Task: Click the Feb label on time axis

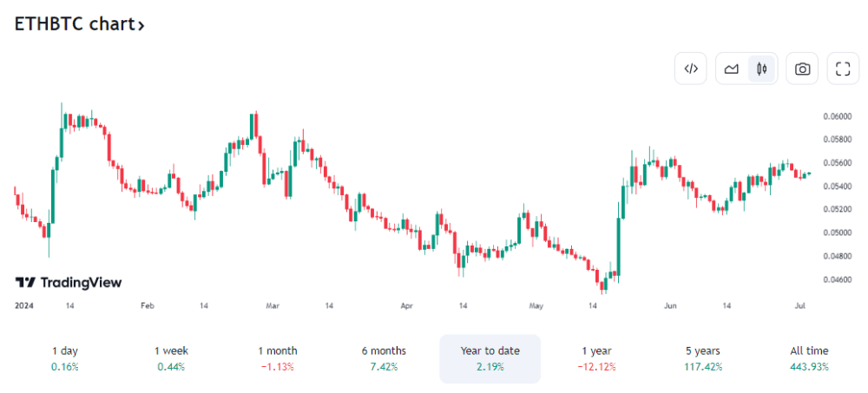Action: pyautogui.click(x=147, y=305)
